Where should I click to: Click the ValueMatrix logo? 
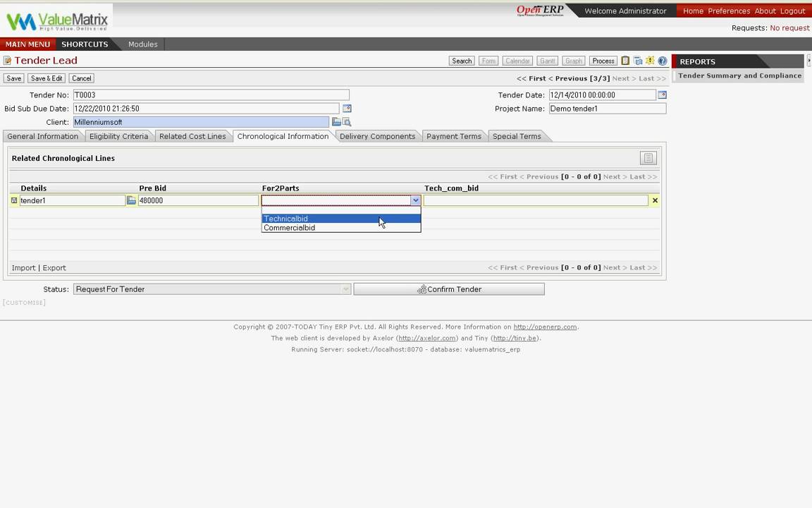click(57, 20)
